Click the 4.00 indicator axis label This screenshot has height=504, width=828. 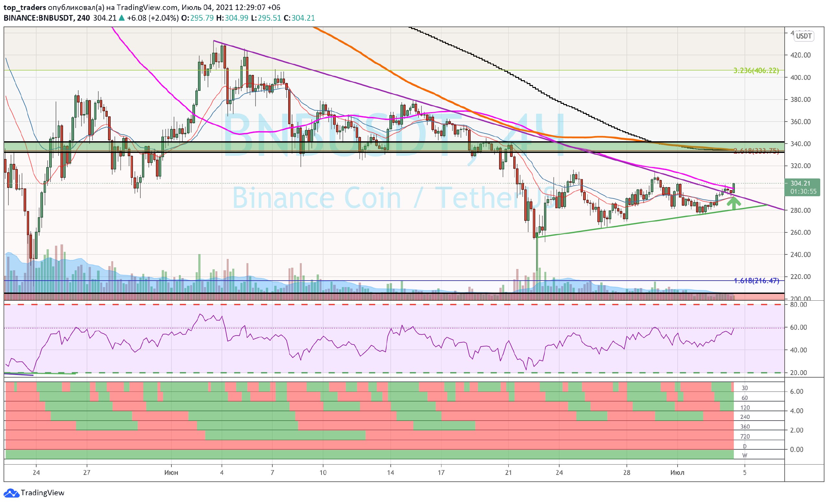click(x=797, y=411)
